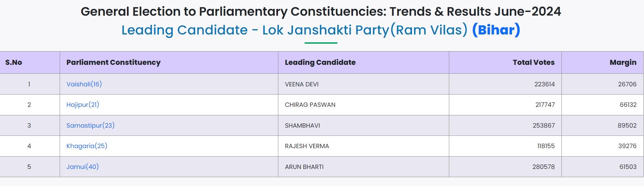Click the Parliament Constituency column header

coord(113,62)
